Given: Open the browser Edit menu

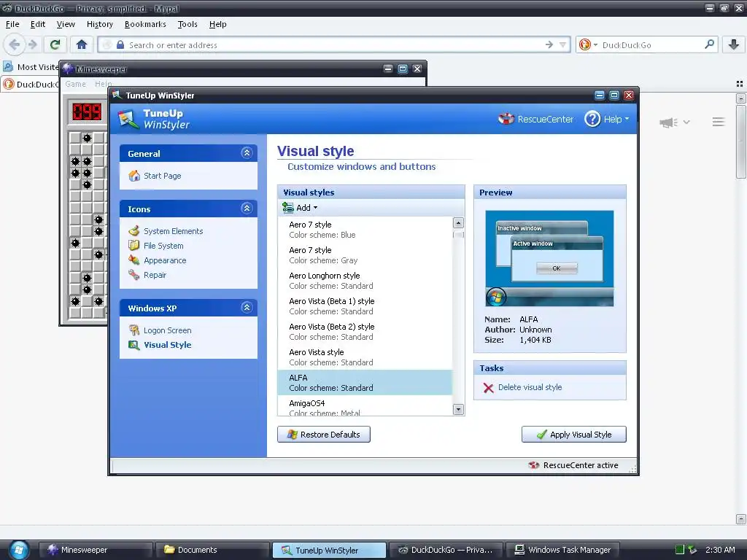Looking at the screenshot, I should tap(38, 24).
